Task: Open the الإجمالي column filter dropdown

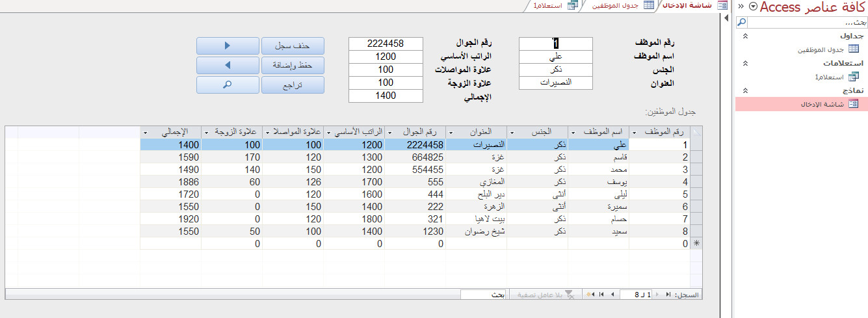Action: (146, 132)
